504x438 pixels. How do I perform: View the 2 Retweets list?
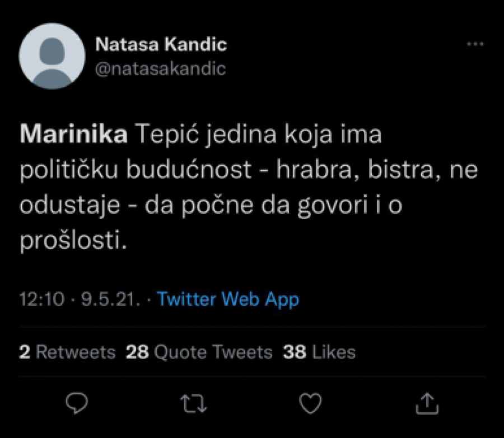tap(67, 352)
